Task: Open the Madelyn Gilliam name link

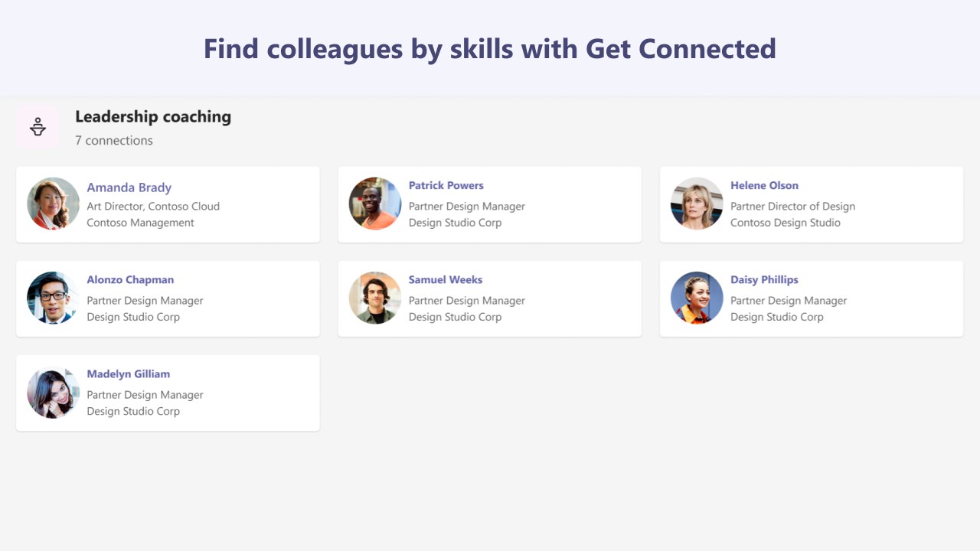Action: tap(129, 373)
